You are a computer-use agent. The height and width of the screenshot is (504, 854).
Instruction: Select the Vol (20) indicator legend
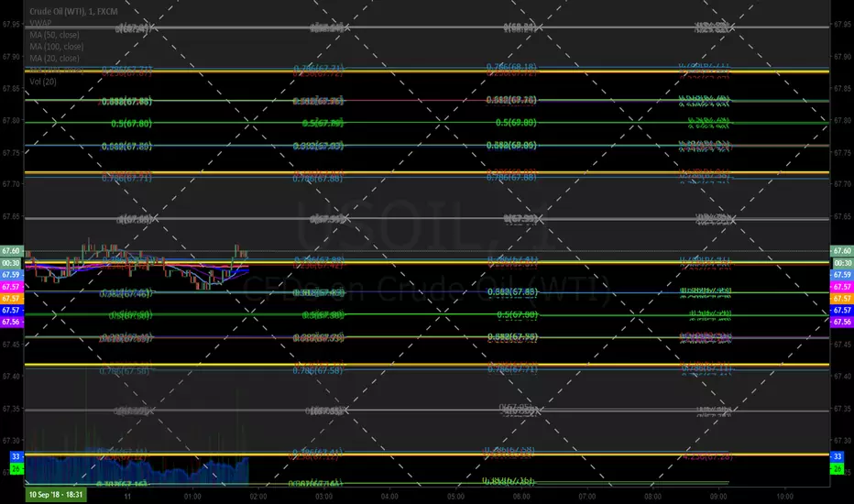point(43,82)
